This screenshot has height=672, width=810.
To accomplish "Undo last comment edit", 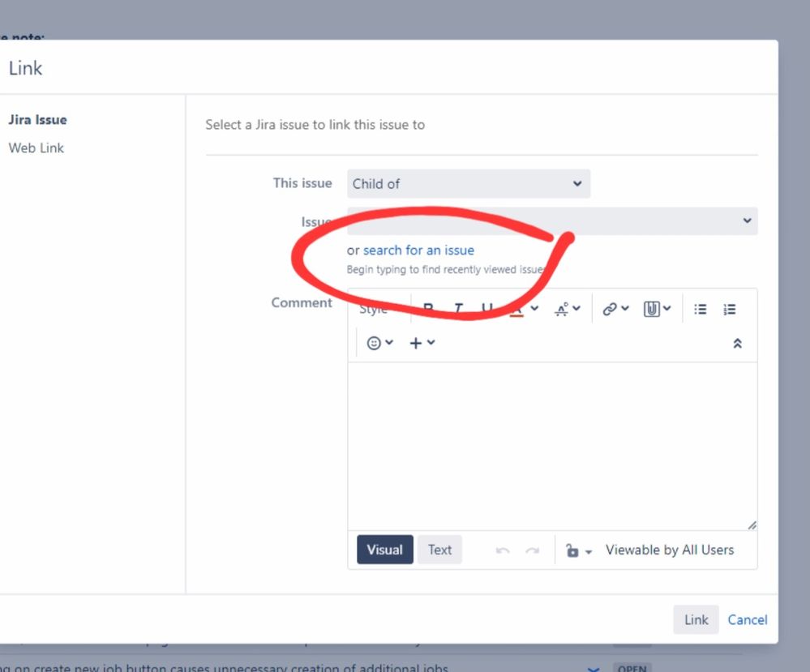I will click(x=503, y=550).
